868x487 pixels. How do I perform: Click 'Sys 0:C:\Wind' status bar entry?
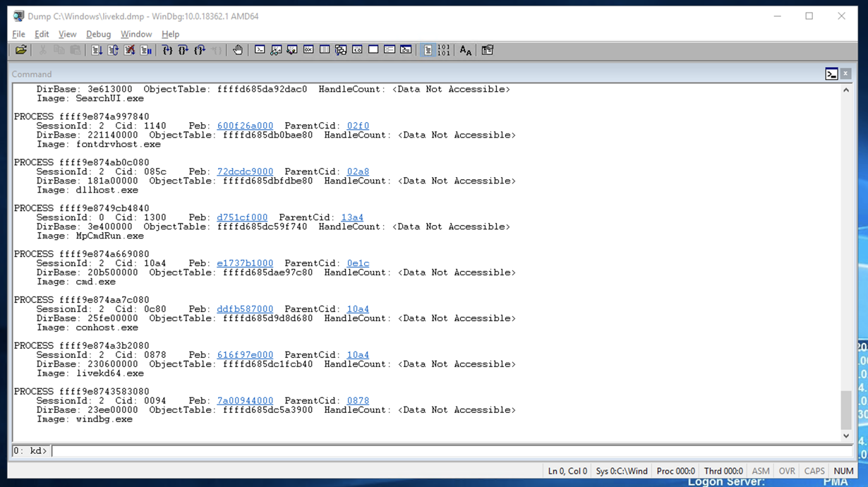coord(621,471)
